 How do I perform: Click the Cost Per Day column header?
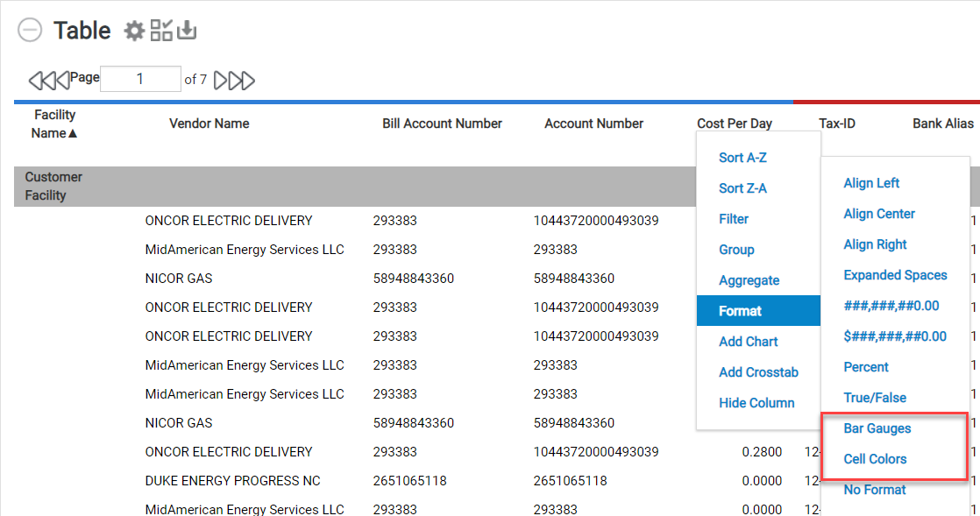click(x=735, y=124)
